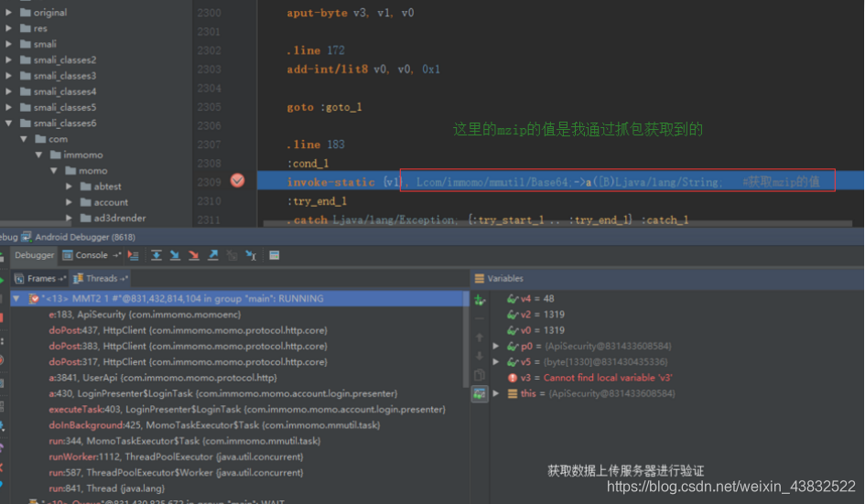Viewport: 865px width, 504px height.
Task: Expand the res folder
Action: coord(8,28)
